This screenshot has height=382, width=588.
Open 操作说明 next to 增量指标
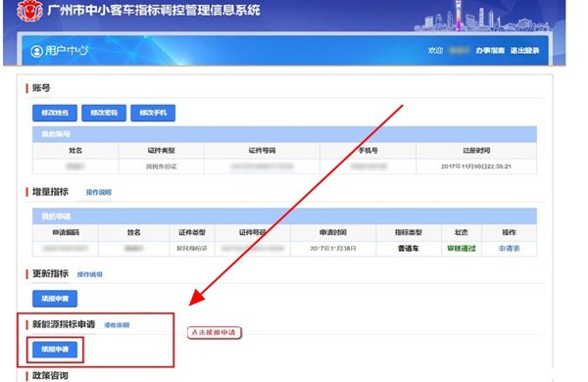pos(99,192)
